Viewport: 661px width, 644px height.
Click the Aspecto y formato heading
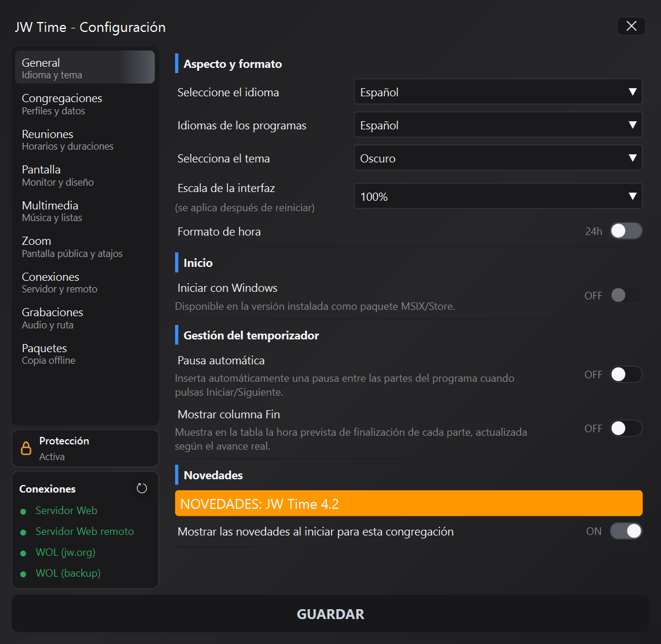pyautogui.click(x=233, y=64)
